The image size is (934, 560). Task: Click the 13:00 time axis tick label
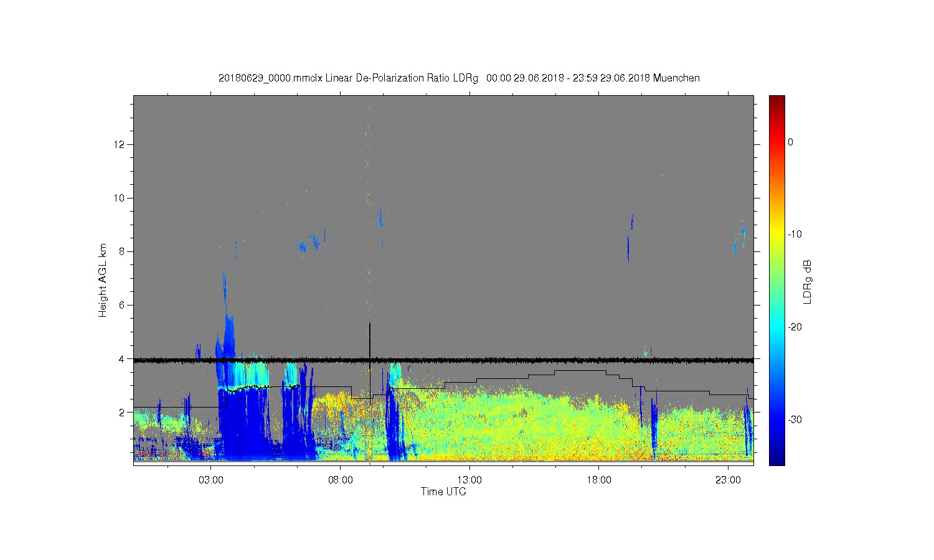pos(469,480)
